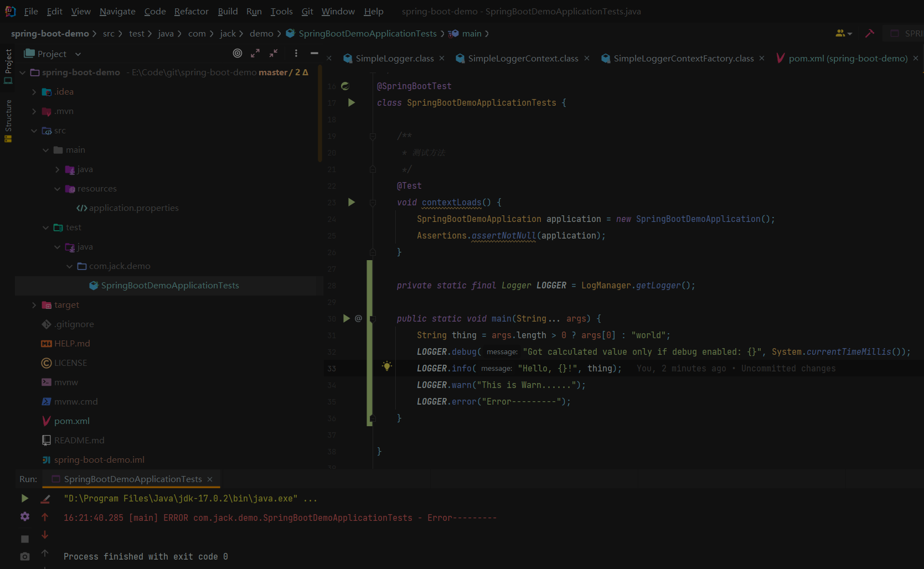The height and width of the screenshot is (569, 924).
Task: Hide the Project tool window
Action: pos(314,53)
